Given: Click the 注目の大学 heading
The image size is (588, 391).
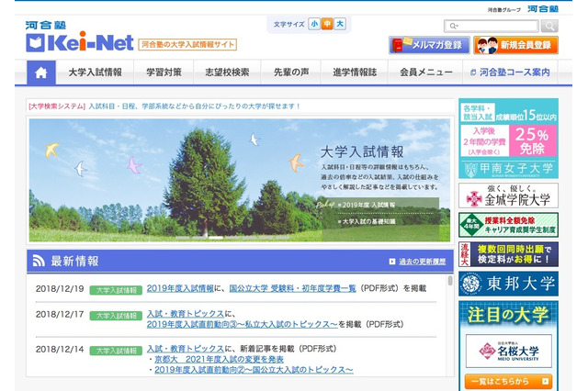Looking at the screenshot, I should tap(508, 314).
